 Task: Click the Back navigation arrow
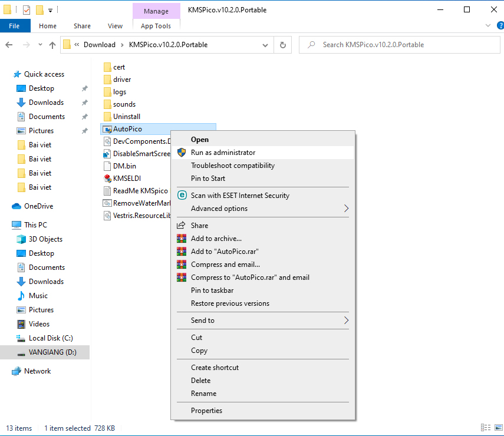click(9, 45)
